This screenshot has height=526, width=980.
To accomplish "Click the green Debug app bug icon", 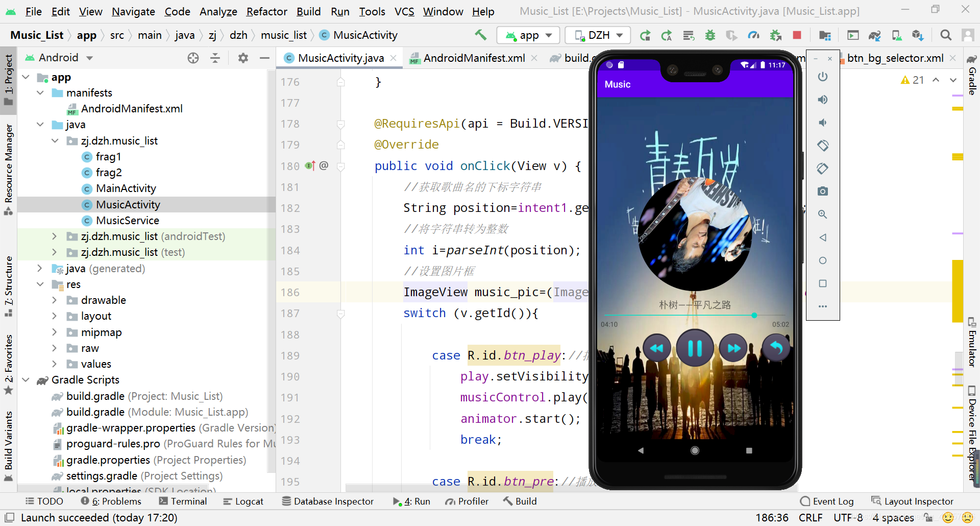I will (x=710, y=35).
